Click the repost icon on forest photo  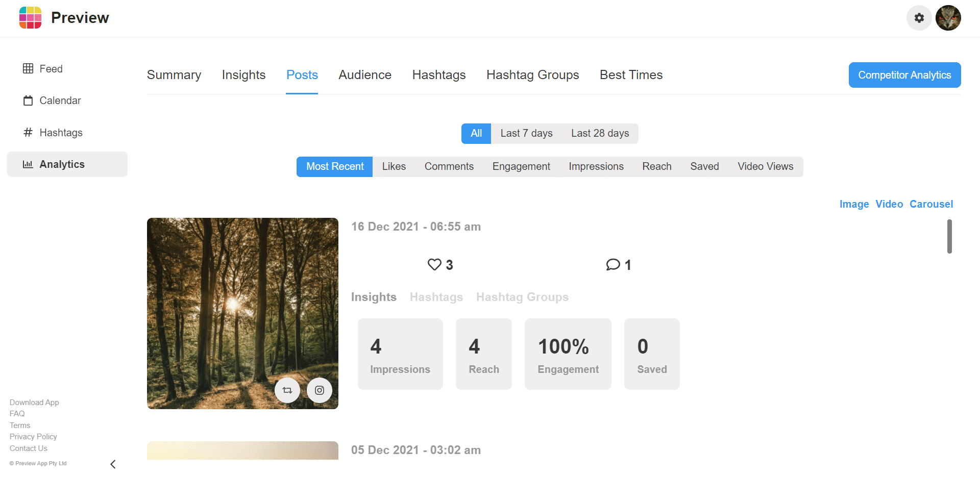pyautogui.click(x=287, y=390)
